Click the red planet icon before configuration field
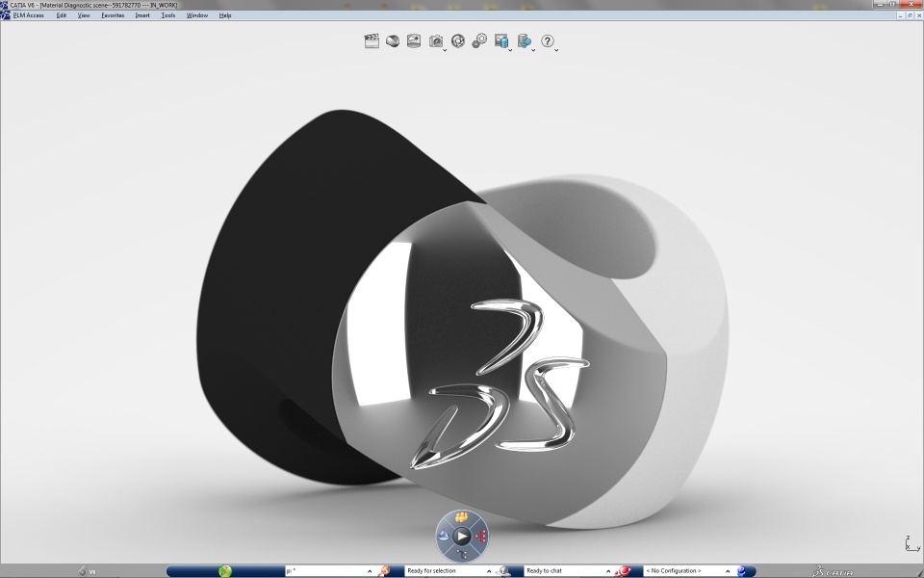The height and width of the screenshot is (578, 924). (623, 571)
